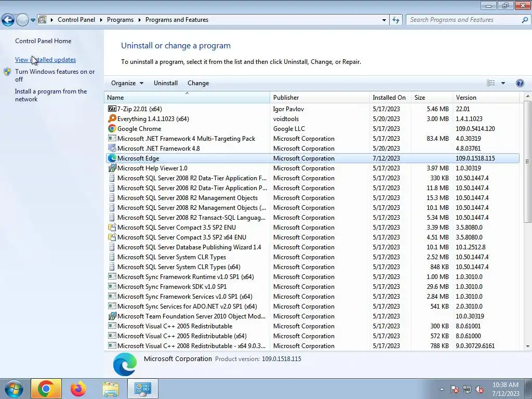Click Control Panel in the breadcrumb path
Image resolution: width=532 pixels, height=399 pixels.
coord(76,20)
